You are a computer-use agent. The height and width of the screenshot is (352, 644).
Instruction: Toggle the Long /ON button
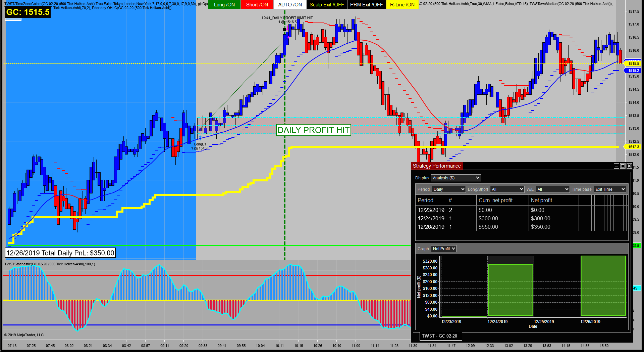pyautogui.click(x=224, y=5)
